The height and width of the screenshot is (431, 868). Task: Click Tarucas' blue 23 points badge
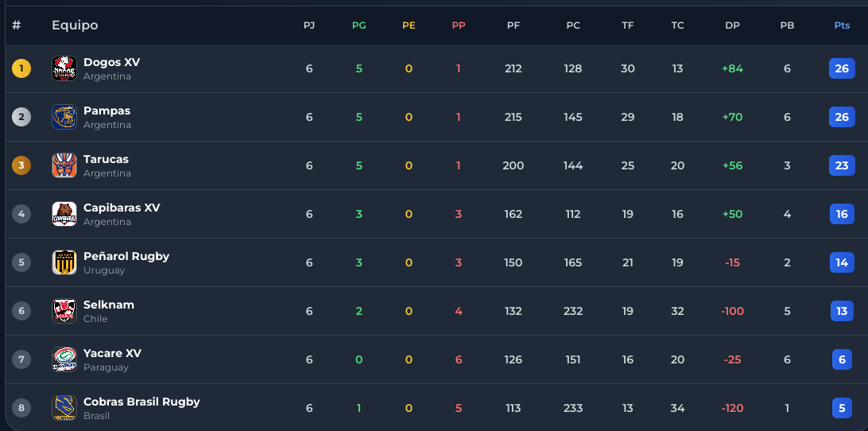coord(842,165)
